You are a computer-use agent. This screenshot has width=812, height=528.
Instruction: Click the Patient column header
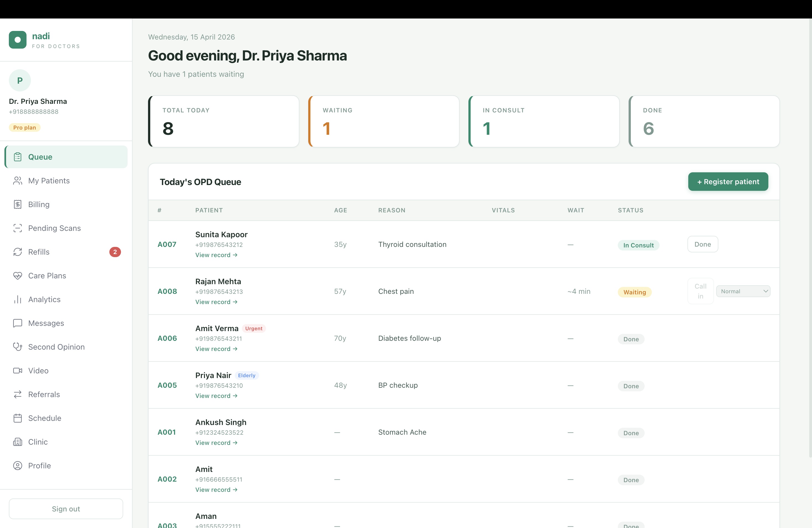209,210
